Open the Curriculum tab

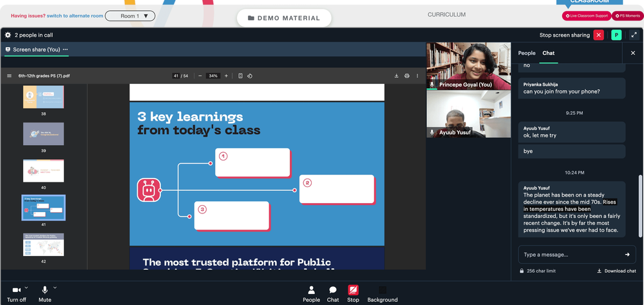[446, 15]
